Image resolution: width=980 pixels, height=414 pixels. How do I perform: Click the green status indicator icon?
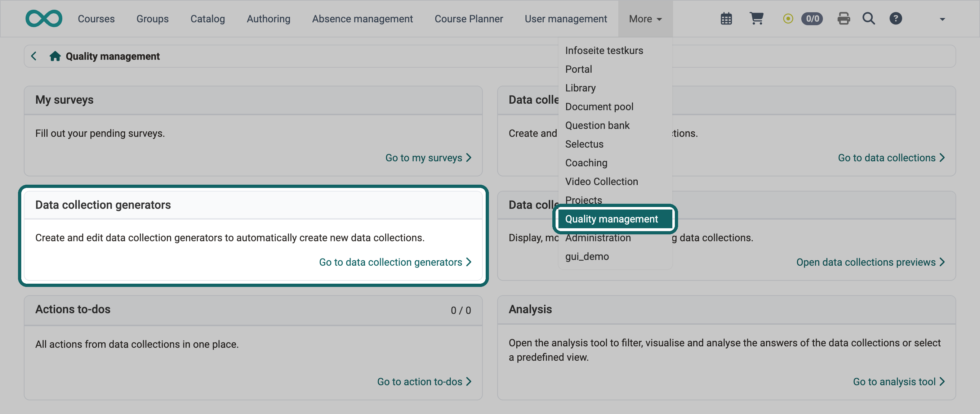(x=788, y=19)
